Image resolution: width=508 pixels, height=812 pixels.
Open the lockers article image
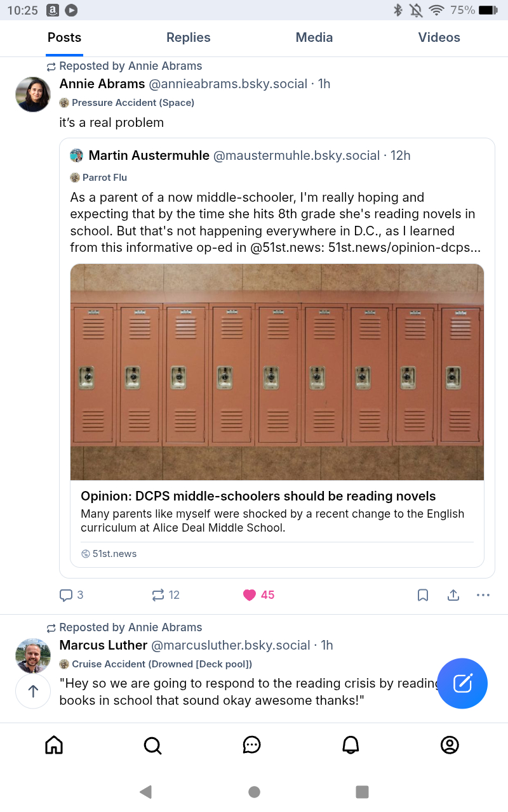[x=277, y=372]
